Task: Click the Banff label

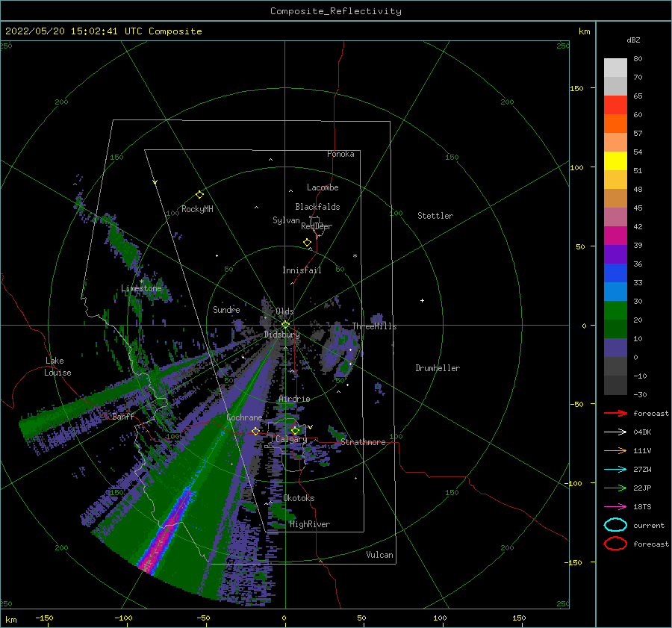Action: point(123,416)
